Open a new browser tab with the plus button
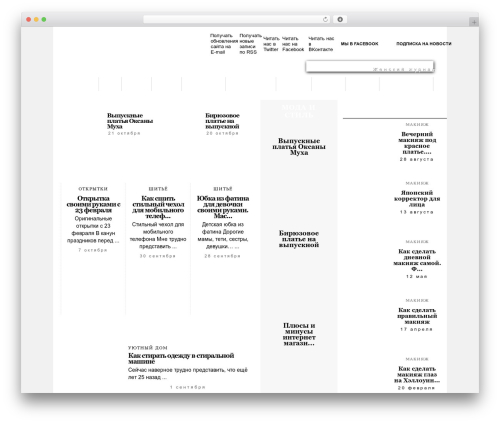Viewport: 500px width, 423px height. [x=474, y=22]
